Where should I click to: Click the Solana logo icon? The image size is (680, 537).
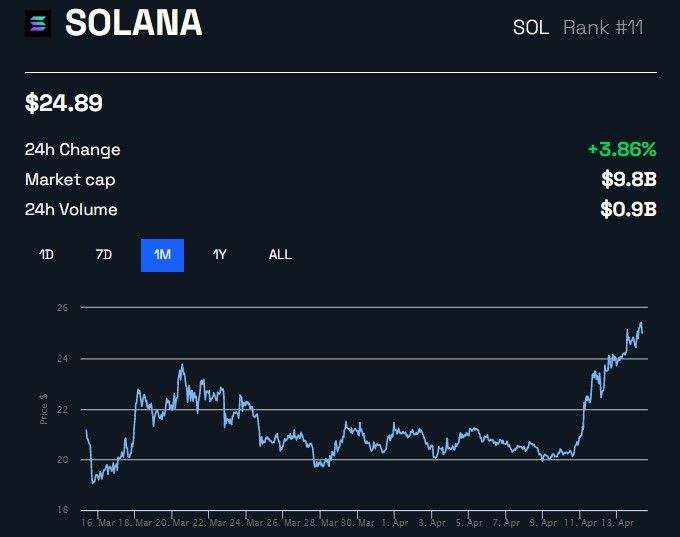40,24
